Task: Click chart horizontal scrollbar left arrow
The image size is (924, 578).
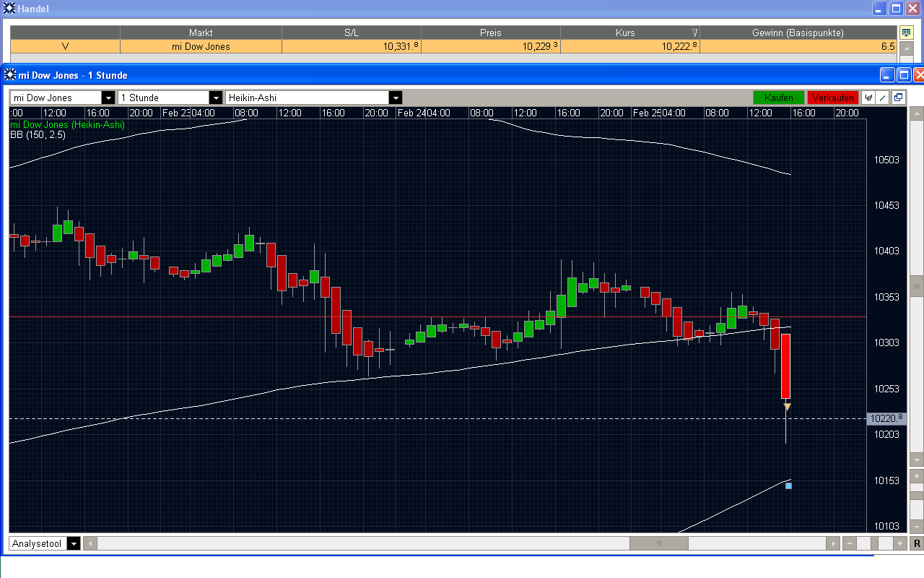Action: click(x=90, y=543)
